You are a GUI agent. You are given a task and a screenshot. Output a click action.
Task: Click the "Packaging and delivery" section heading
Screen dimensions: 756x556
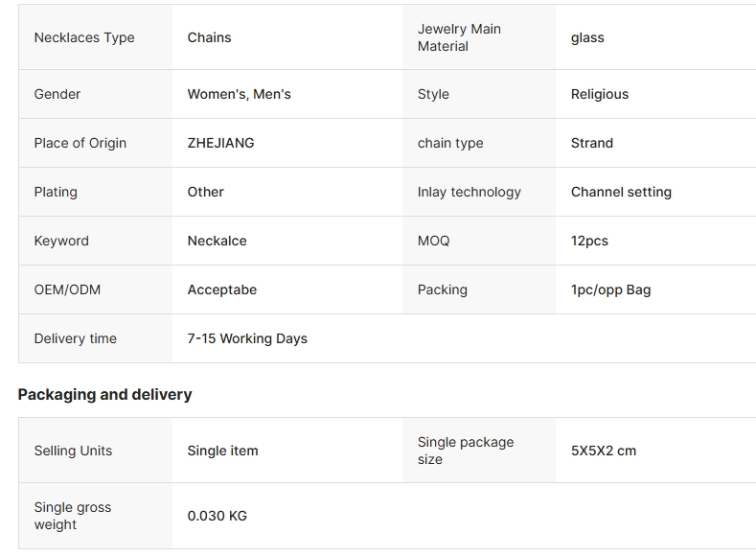[104, 394]
